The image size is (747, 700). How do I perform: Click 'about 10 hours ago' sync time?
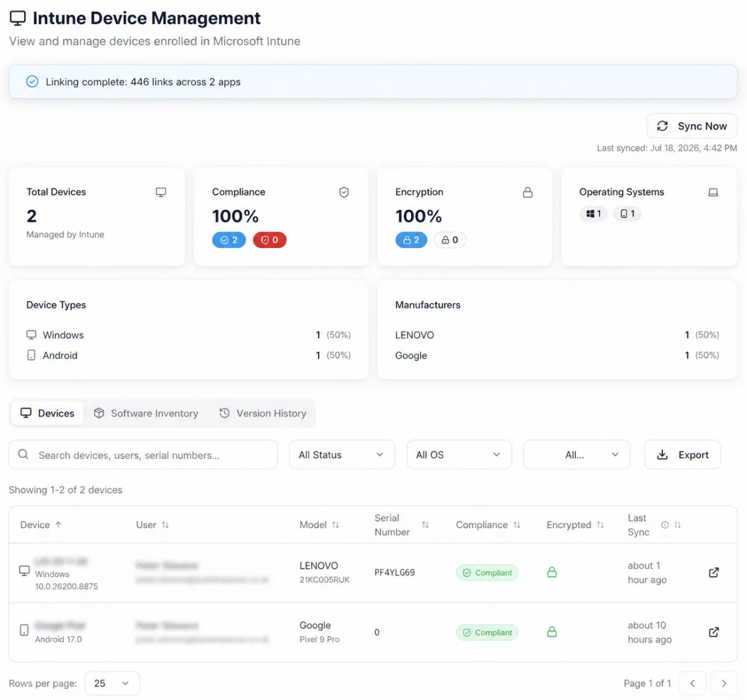pos(650,632)
